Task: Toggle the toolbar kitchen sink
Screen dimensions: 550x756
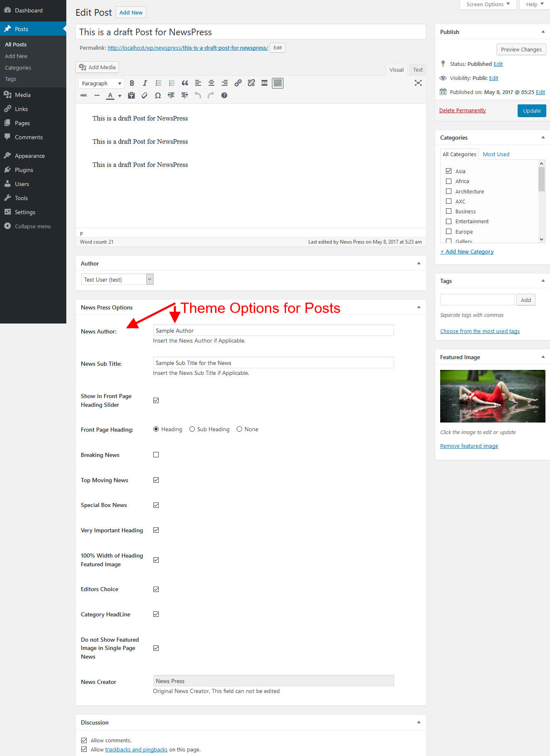Action: coord(278,83)
